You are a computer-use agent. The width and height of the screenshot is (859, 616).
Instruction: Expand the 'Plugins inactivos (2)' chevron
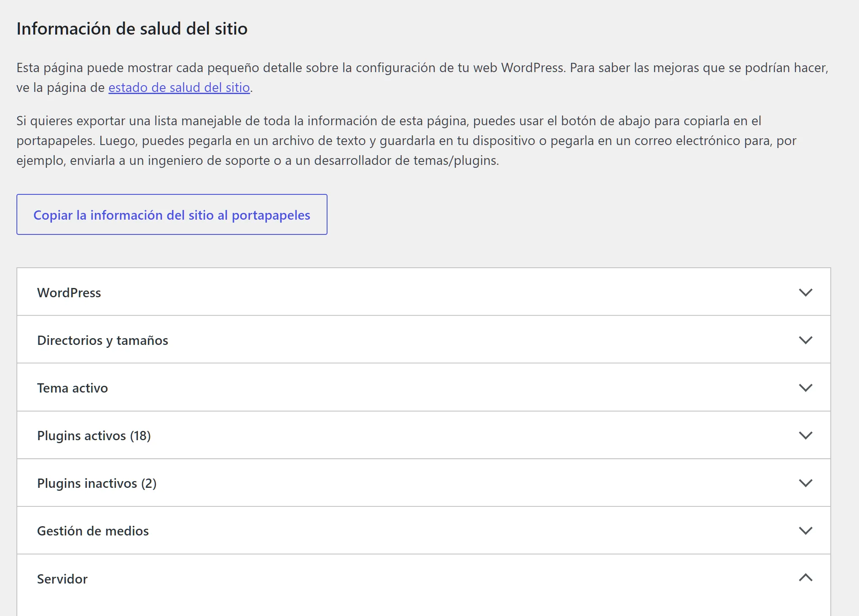pos(805,483)
